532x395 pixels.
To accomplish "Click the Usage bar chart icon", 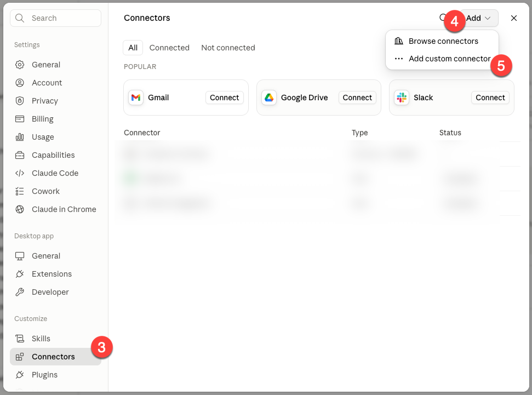I will (x=20, y=137).
